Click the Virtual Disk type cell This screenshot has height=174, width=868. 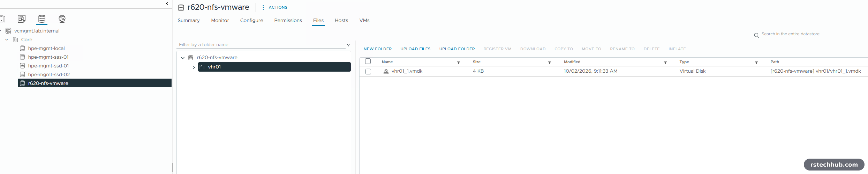click(x=693, y=71)
